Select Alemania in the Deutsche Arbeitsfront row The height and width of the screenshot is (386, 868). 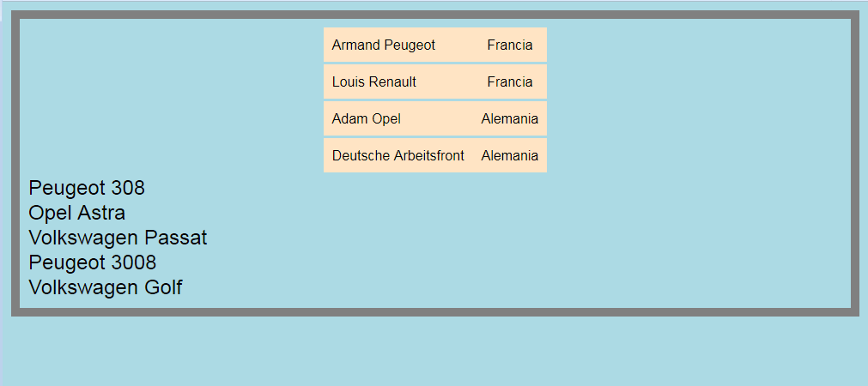(x=510, y=155)
